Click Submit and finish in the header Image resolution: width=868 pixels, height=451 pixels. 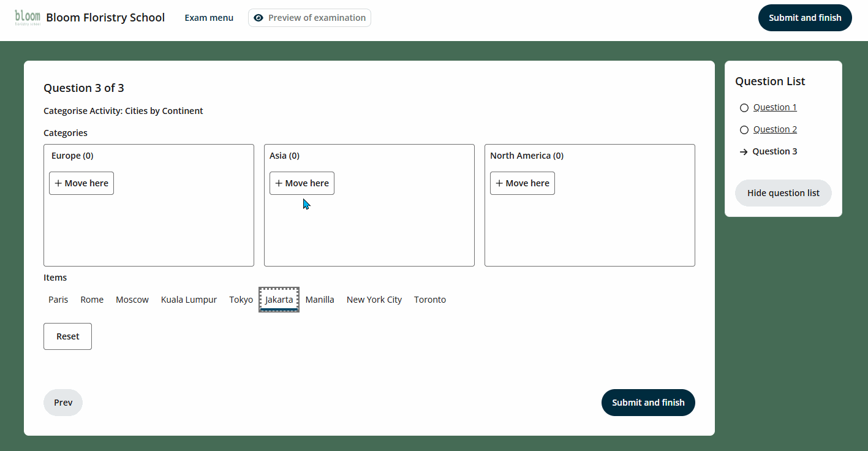805,18
